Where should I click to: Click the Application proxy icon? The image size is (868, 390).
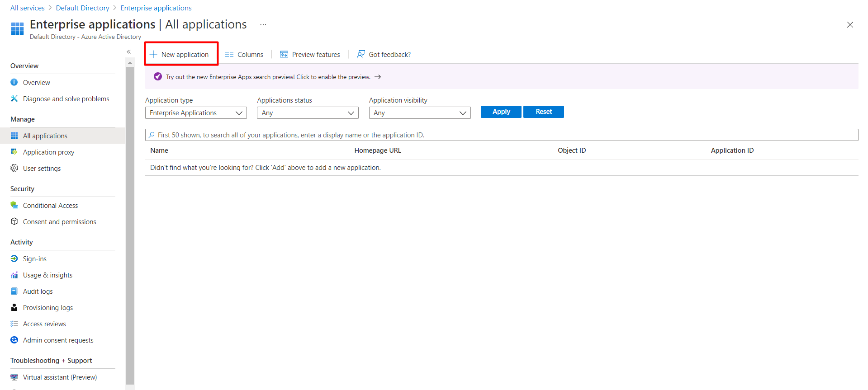14,152
